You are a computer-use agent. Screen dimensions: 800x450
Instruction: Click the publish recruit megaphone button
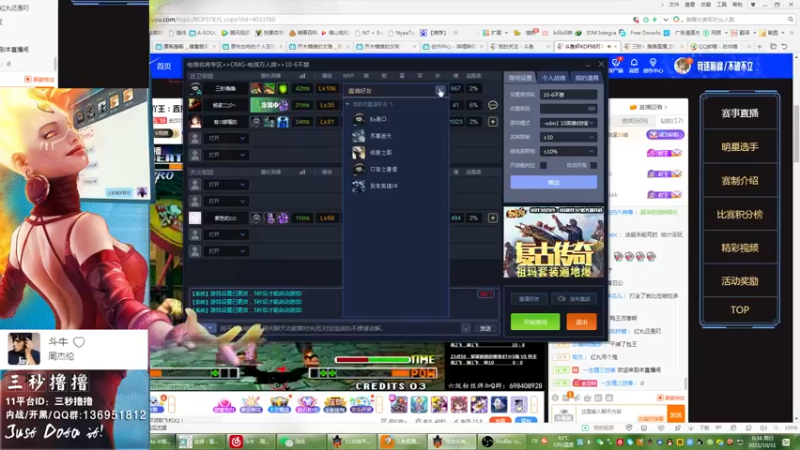pos(574,299)
